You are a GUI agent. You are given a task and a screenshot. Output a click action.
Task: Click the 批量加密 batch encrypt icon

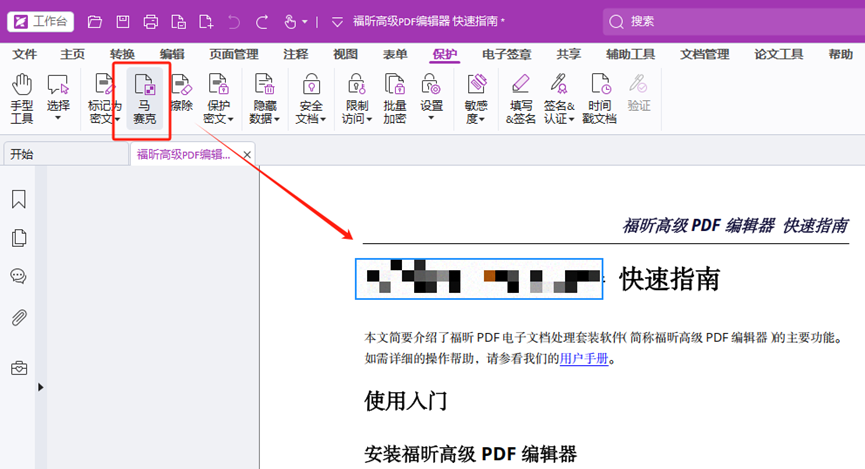click(395, 98)
